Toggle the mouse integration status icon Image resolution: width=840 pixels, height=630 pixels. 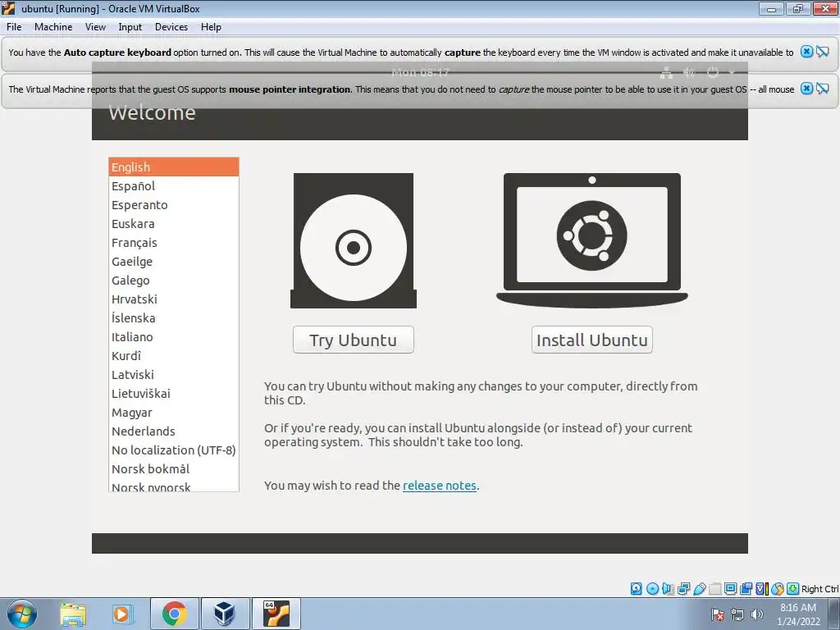(x=778, y=589)
